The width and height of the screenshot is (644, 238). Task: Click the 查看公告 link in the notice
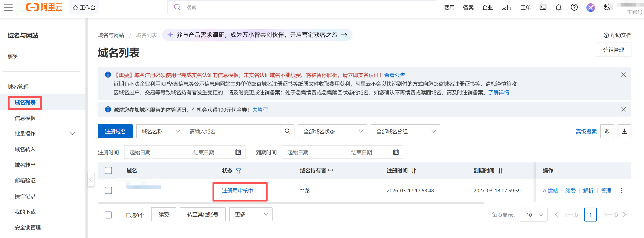pyautogui.click(x=394, y=75)
